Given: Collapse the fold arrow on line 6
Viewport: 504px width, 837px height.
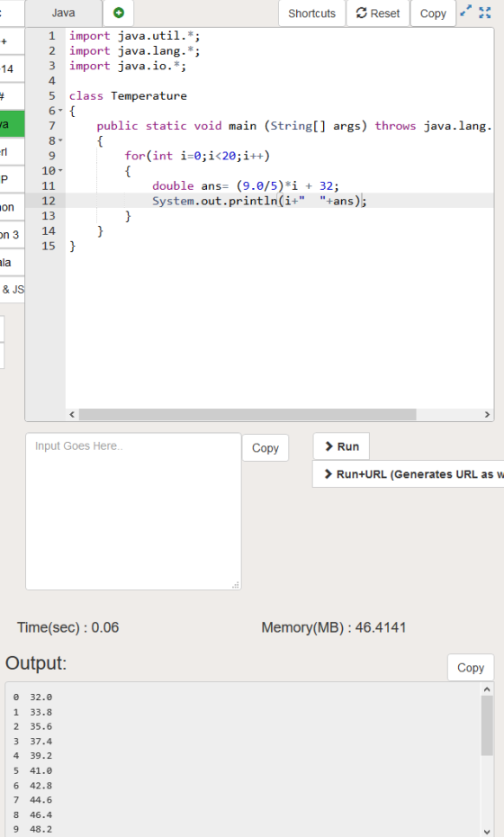Looking at the screenshot, I should 60,111.
